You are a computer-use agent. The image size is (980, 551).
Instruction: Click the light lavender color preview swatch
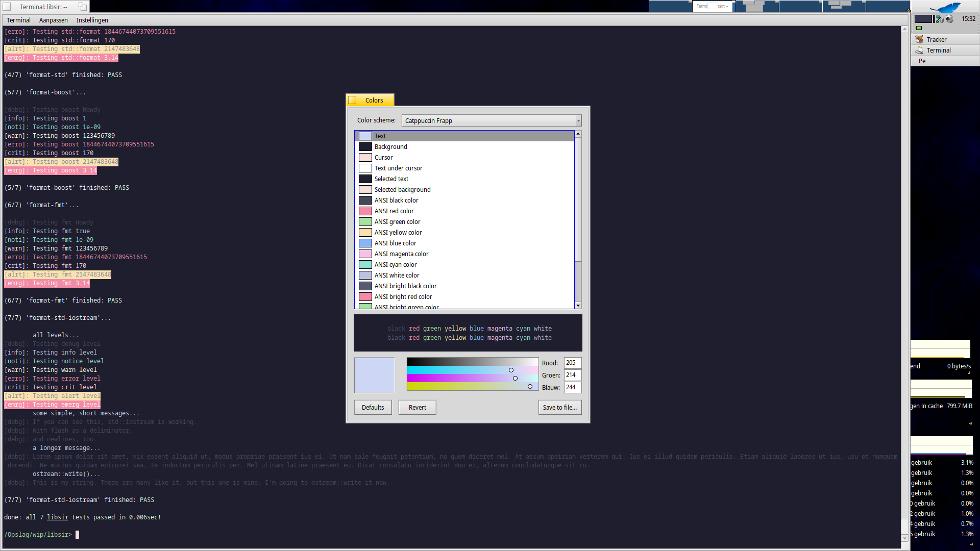point(374,375)
